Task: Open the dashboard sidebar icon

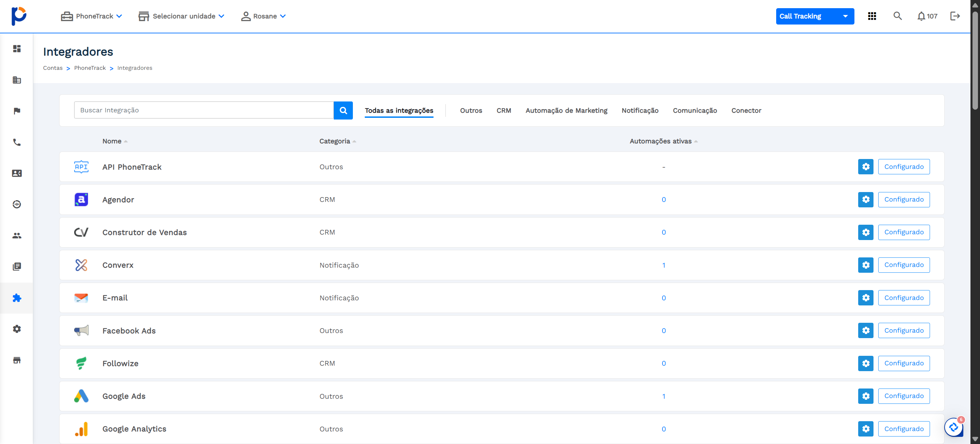Action: (17, 49)
